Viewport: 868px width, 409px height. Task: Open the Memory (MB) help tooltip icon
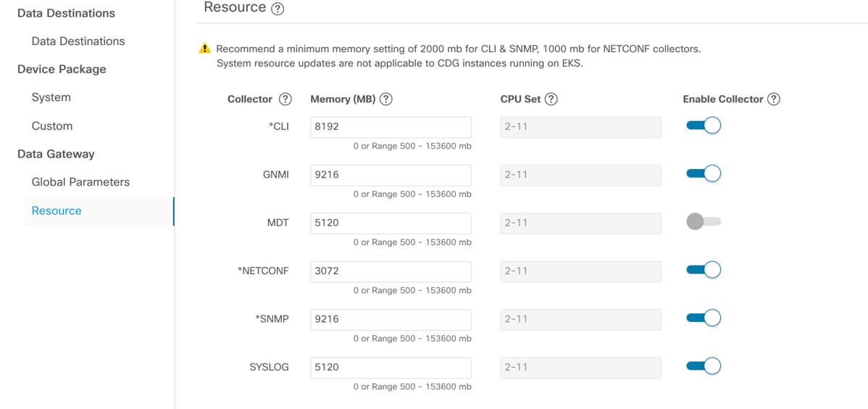386,99
